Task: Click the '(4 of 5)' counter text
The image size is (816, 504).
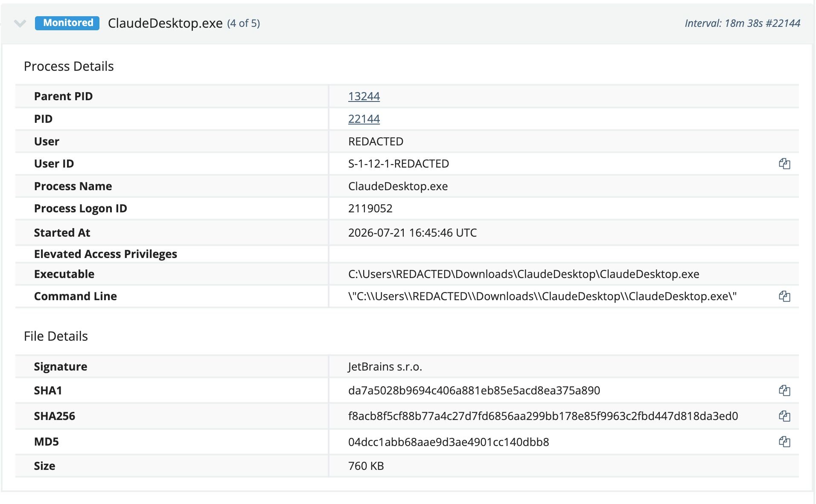Action: tap(243, 23)
